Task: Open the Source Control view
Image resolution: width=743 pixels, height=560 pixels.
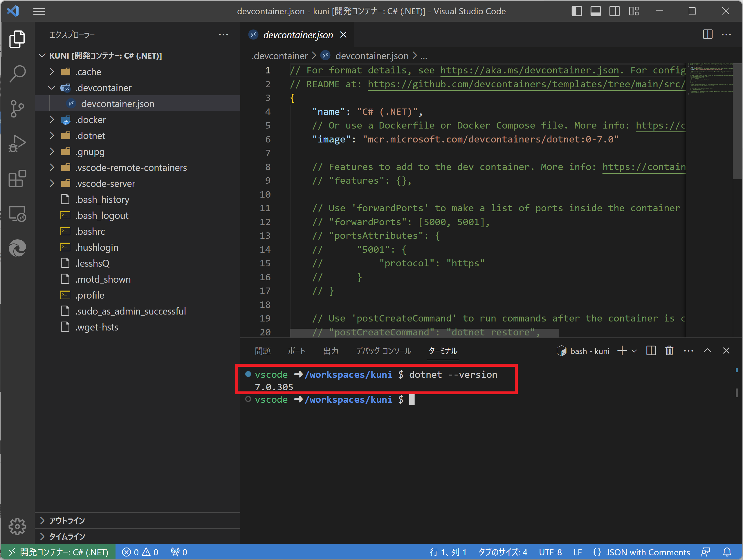Action: tap(17, 109)
